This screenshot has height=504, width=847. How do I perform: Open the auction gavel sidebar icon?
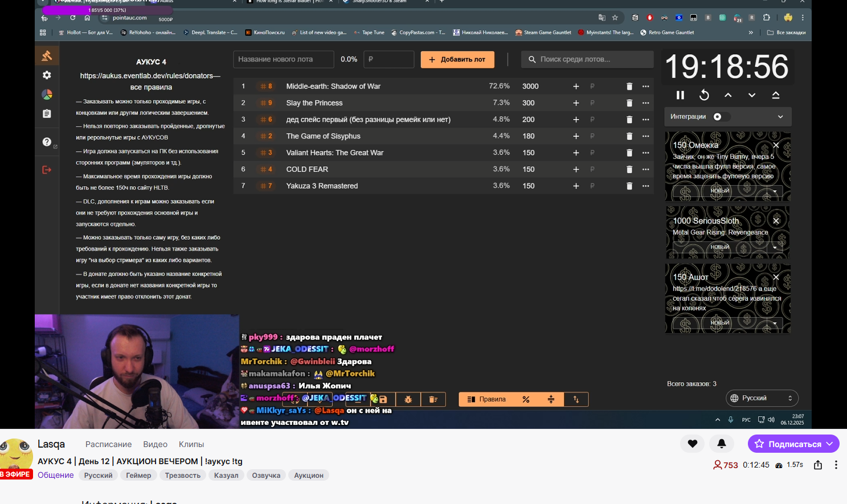click(47, 56)
